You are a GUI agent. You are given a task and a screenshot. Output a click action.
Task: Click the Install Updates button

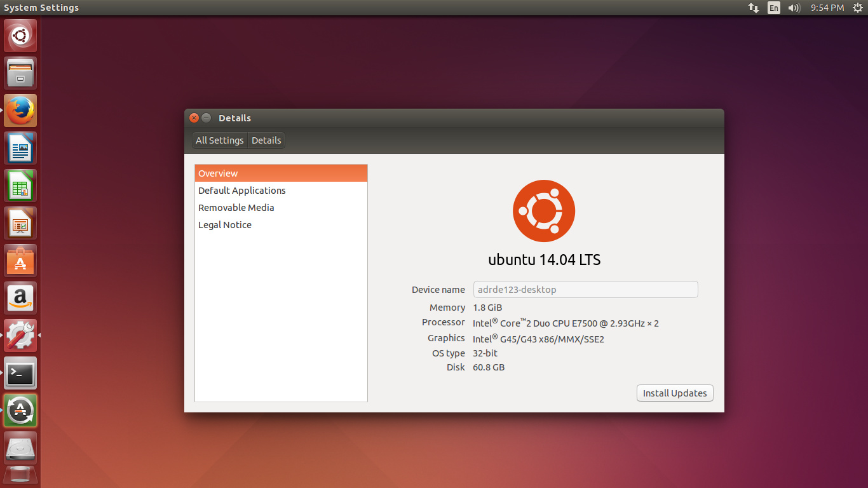[675, 393]
